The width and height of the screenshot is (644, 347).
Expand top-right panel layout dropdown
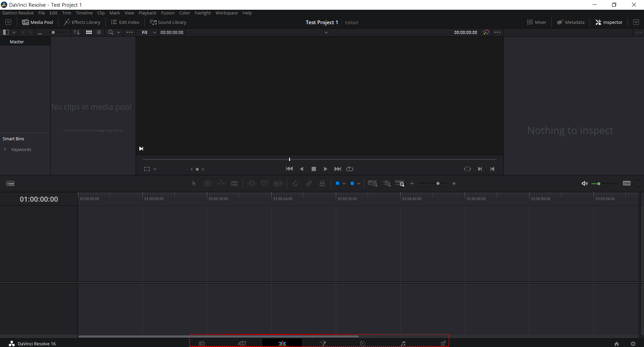[x=636, y=22]
